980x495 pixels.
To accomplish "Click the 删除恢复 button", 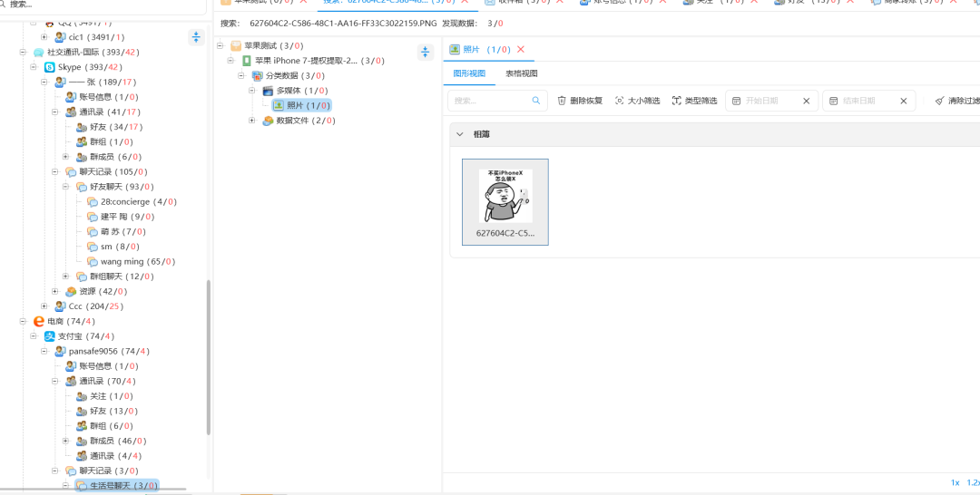I will tap(580, 101).
